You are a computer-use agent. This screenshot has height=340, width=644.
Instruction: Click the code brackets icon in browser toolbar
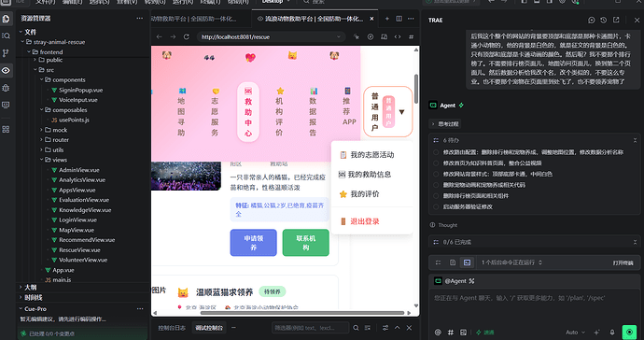(x=398, y=36)
